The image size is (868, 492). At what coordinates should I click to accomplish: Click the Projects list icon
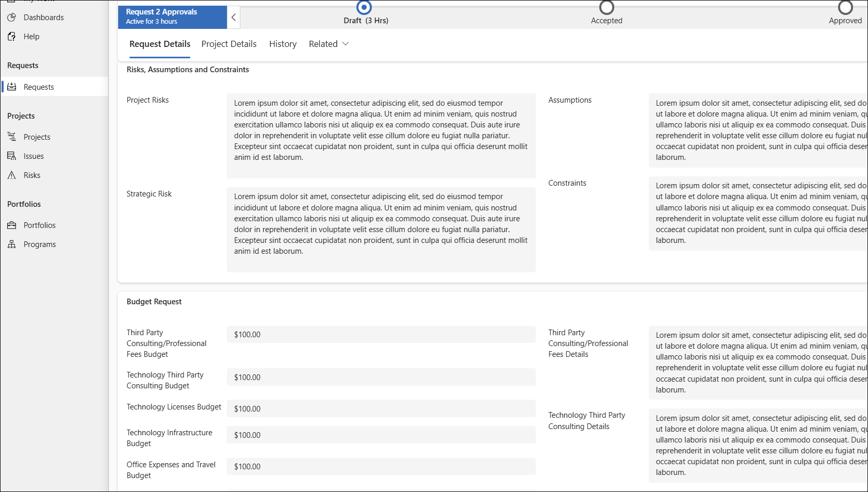12,137
